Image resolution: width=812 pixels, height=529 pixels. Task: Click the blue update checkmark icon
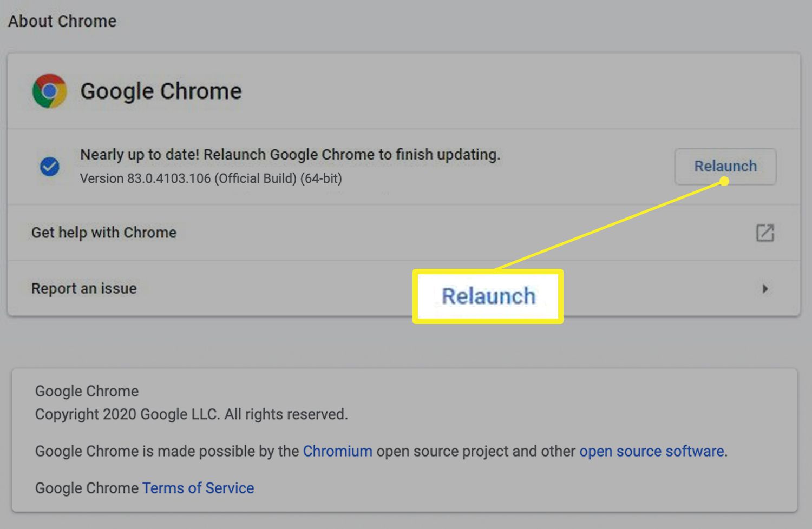click(50, 167)
